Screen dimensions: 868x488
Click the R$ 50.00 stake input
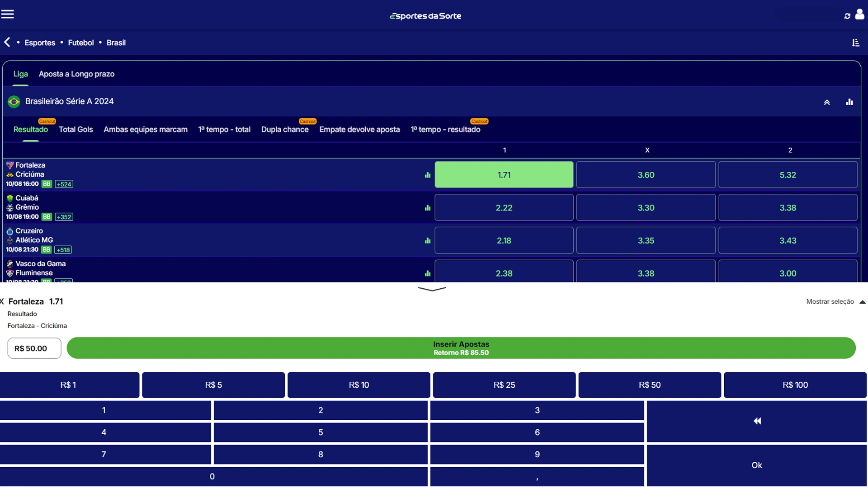[34, 348]
